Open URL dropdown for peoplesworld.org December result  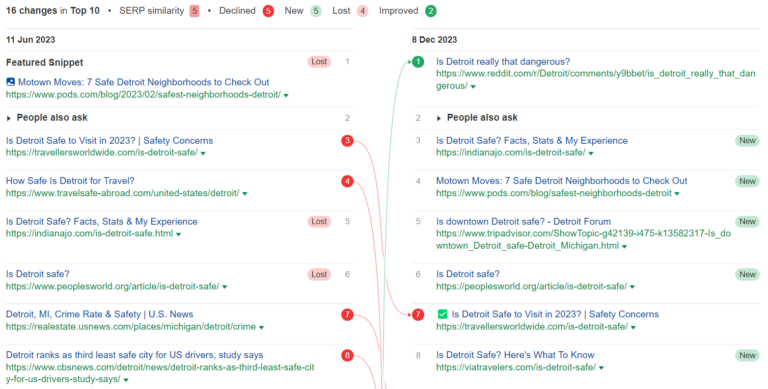tap(632, 287)
